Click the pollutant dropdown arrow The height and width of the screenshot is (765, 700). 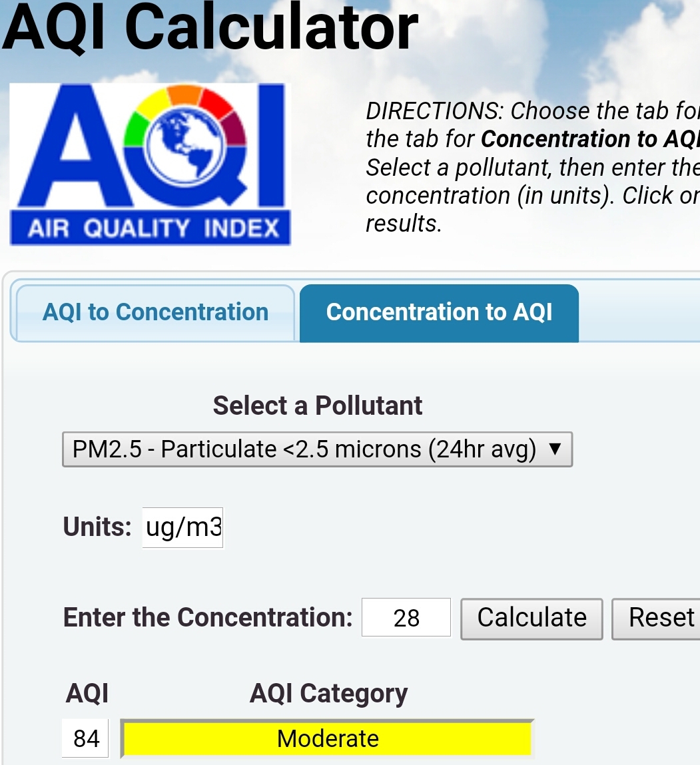[555, 449]
